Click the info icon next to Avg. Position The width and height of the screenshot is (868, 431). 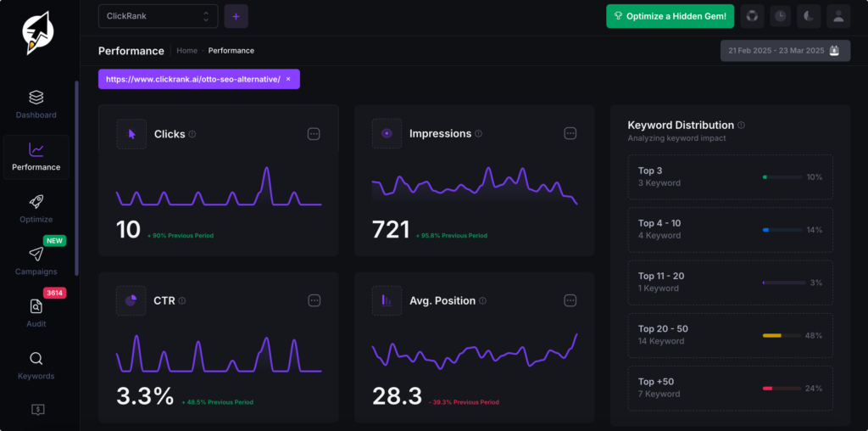tap(482, 301)
